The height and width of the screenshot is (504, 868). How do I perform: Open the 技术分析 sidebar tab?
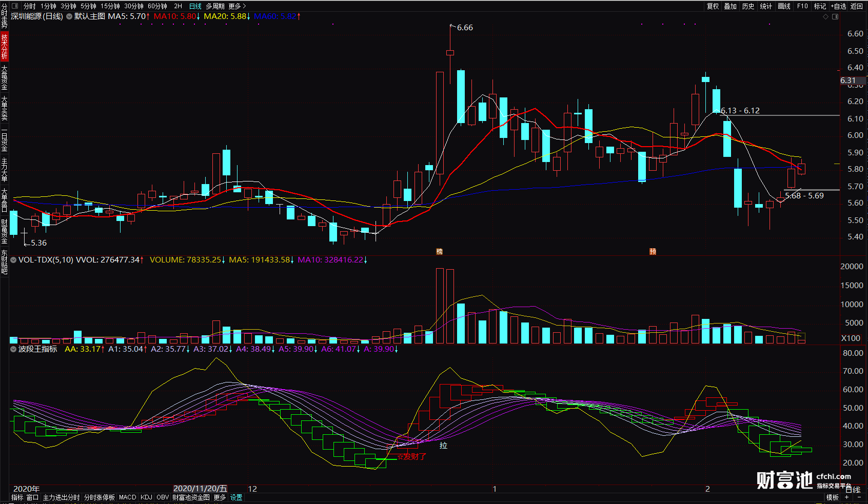pos(4,46)
